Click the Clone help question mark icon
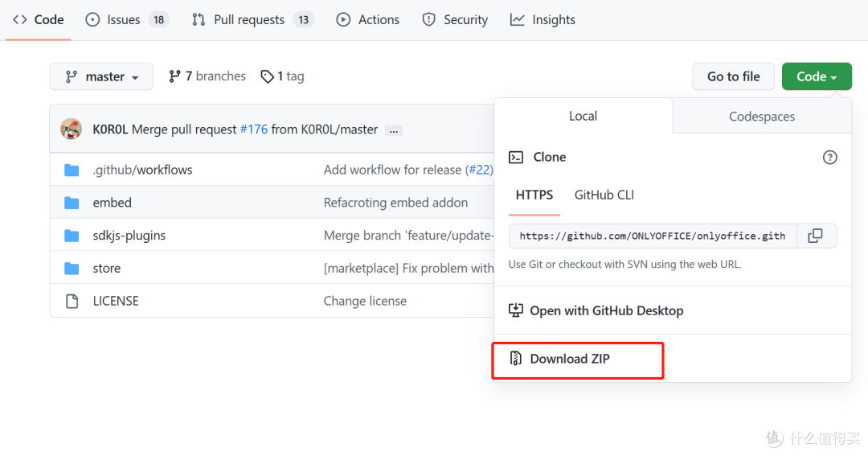868x456 pixels. pos(829,158)
